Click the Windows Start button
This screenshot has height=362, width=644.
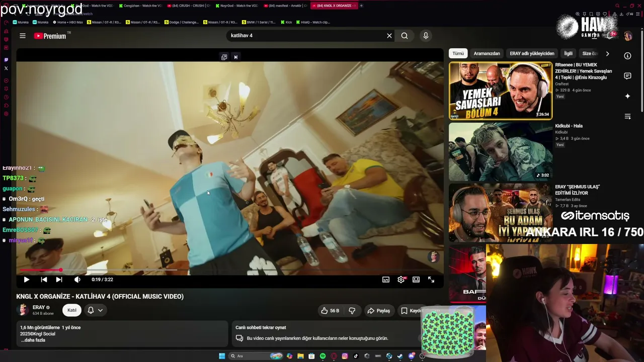(x=222, y=356)
